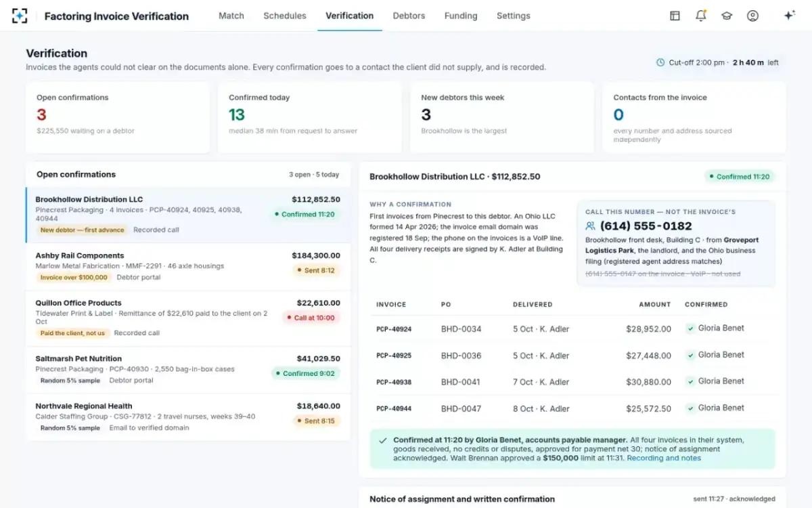Click the Random 5% sample tag under Saltmarsh
Screen dimensions: 812x508
[70, 381]
